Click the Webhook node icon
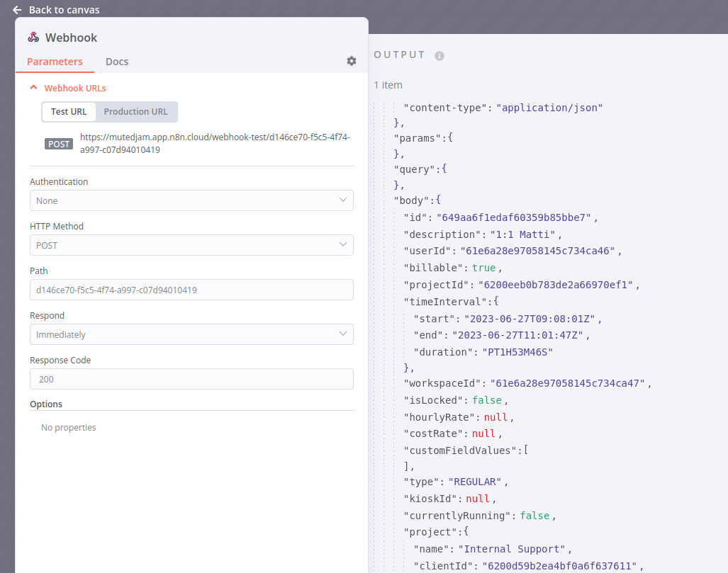This screenshot has height=573, width=728. [x=33, y=38]
